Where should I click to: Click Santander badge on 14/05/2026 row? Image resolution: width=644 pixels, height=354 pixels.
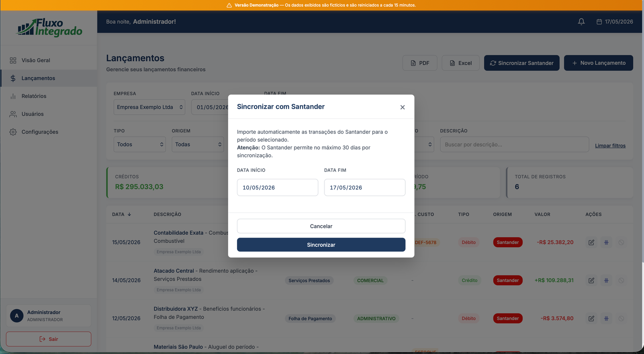(x=508, y=280)
